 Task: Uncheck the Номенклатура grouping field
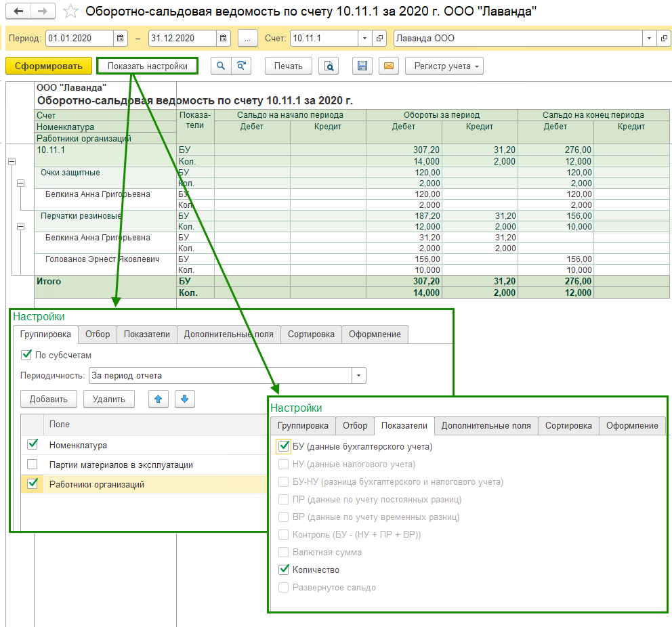point(33,445)
